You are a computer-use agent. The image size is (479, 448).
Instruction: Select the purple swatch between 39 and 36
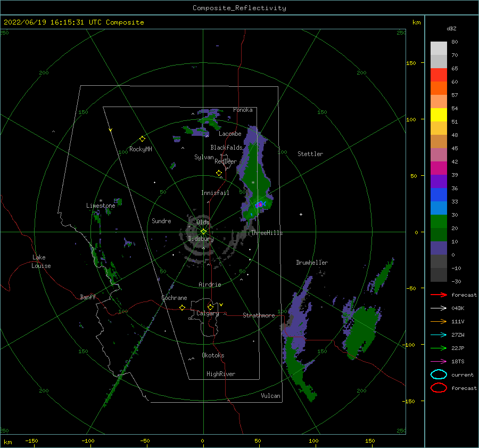click(439, 181)
